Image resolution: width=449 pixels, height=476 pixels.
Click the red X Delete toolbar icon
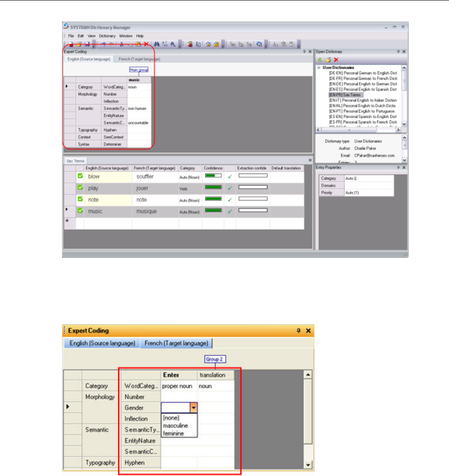(x=146, y=44)
